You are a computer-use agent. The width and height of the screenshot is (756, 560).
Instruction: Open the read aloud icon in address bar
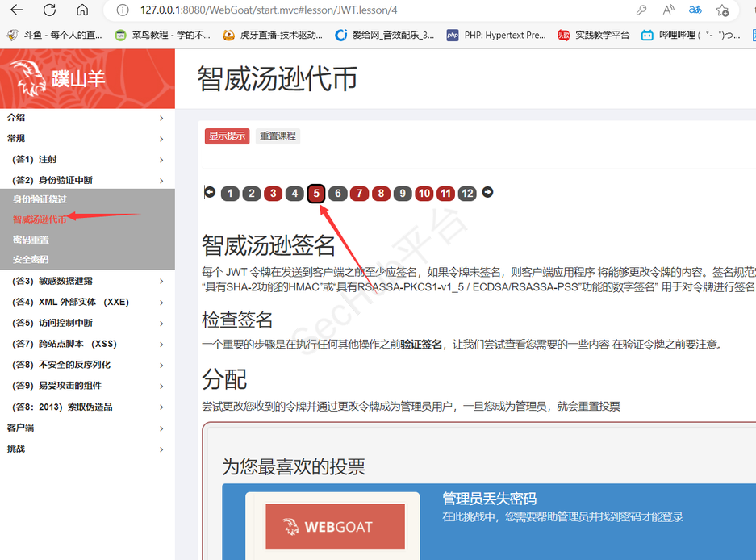pos(668,10)
